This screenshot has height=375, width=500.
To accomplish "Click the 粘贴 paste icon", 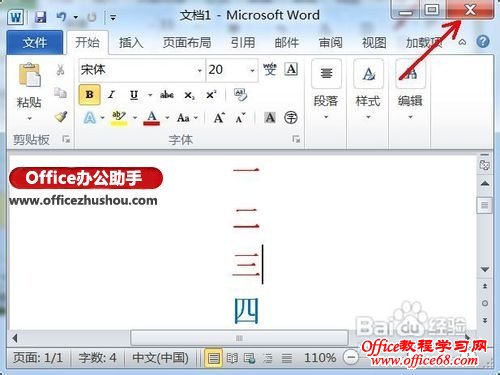I will click(x=29, y=75).
